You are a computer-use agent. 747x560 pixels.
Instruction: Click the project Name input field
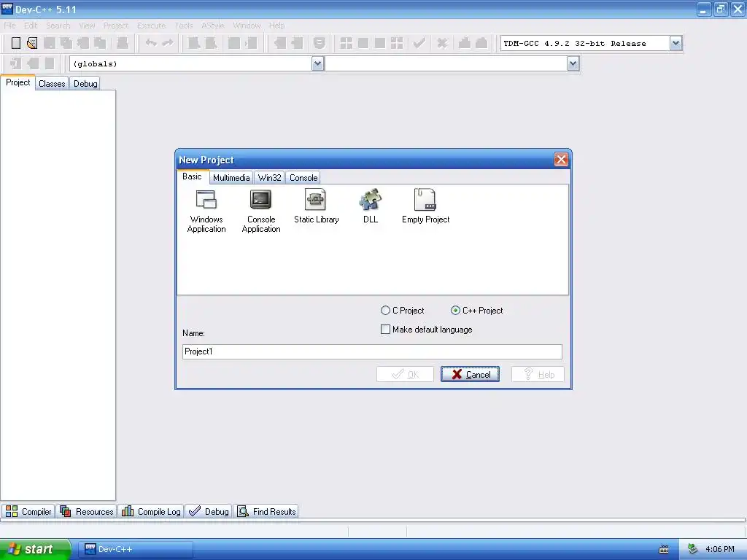click(x=372, y=352)
